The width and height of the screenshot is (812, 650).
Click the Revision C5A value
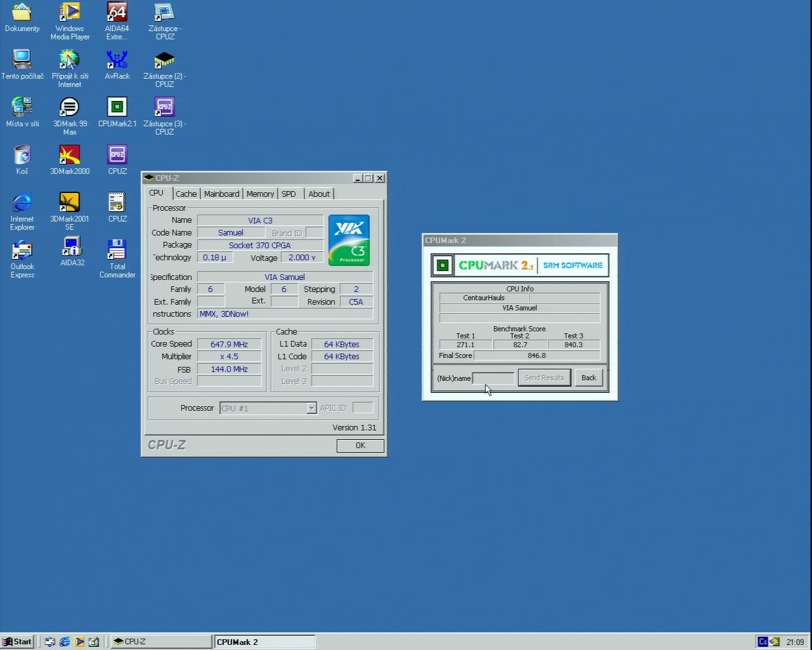(x=356, y=302)
